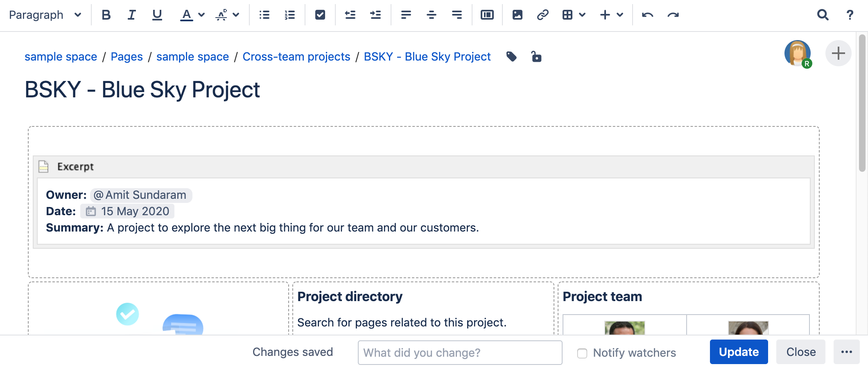The height and width of the screenshot is (369, 868).
Task: Click the text color A swatch
Action: tap(186, 15)
